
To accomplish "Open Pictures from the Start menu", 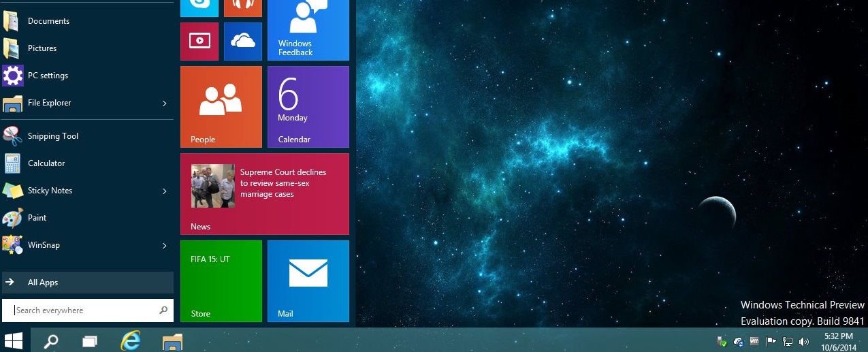I will coord(87,48).
